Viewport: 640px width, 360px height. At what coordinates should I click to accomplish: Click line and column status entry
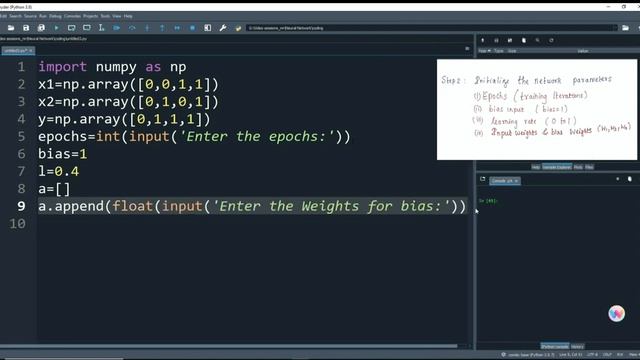[x=570, y=355]
